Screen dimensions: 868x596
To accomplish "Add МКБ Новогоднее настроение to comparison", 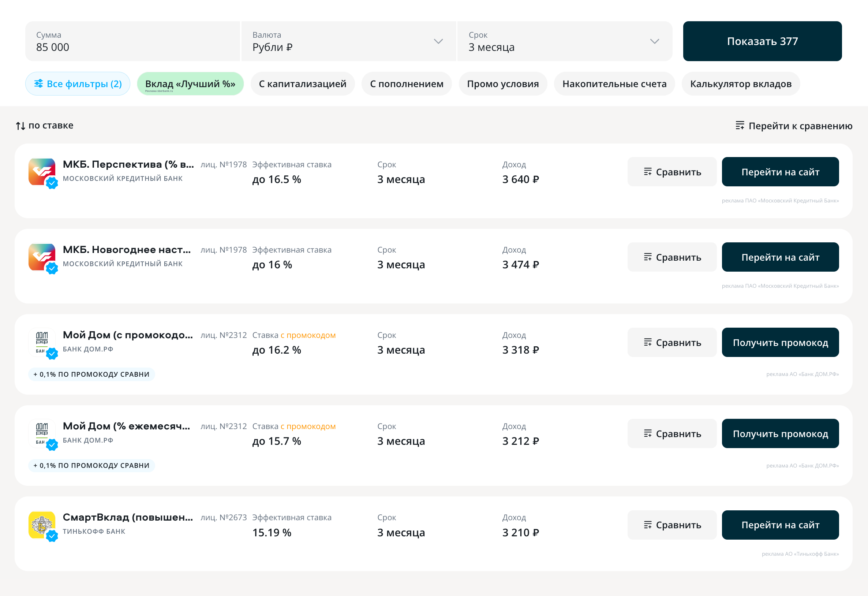I will point(672,257).
